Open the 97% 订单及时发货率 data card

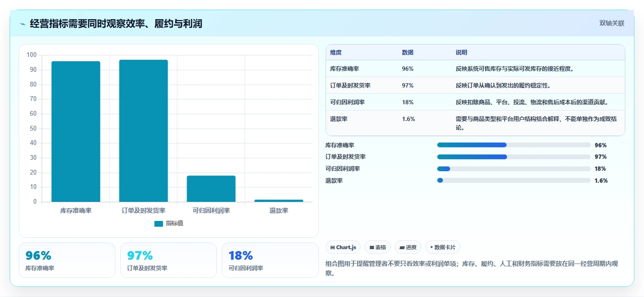169,260
